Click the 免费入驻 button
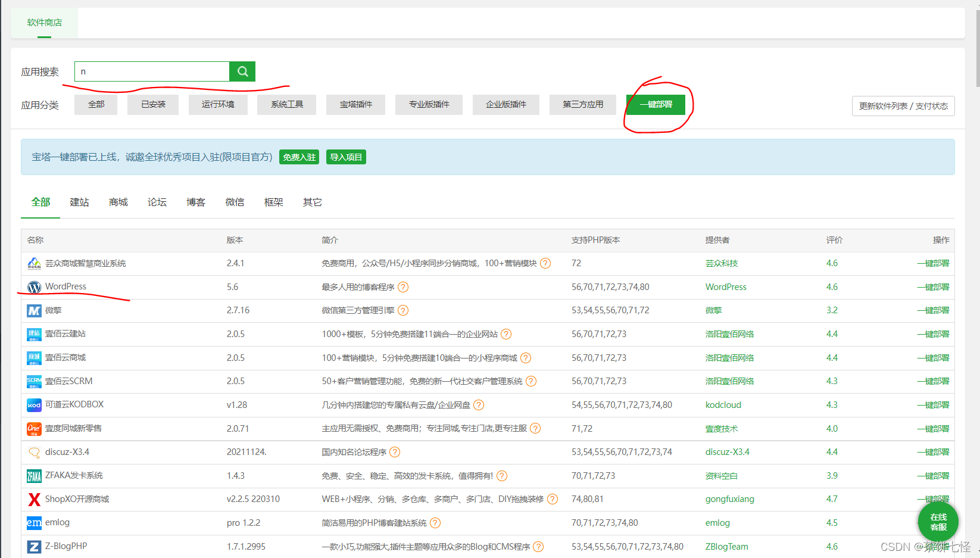 tap(299, 157)
